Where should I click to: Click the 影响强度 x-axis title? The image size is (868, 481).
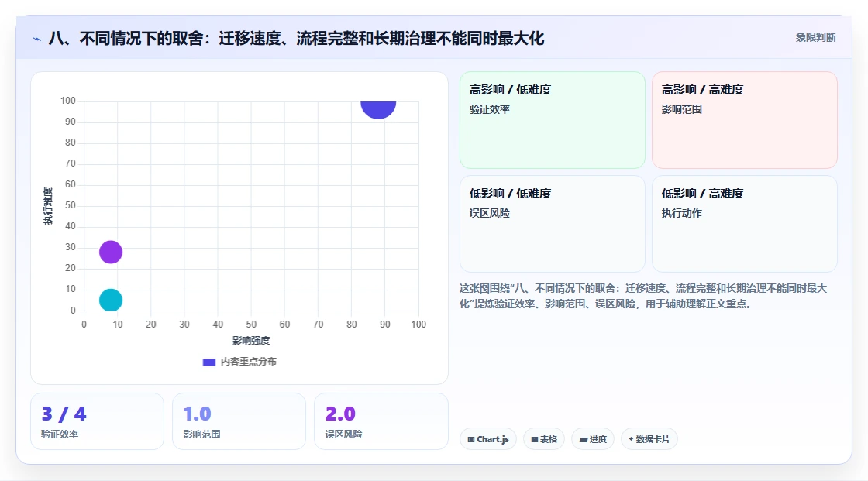tap(251, 340)
